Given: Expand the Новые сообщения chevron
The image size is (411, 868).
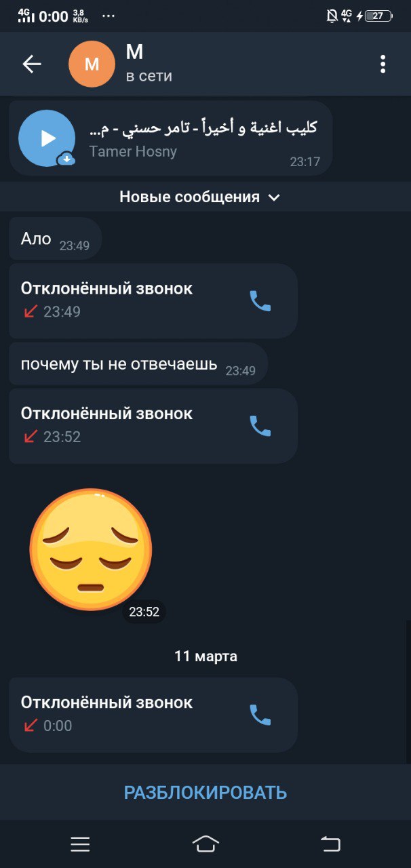Looking at the screenshot, I should (274, 197).
